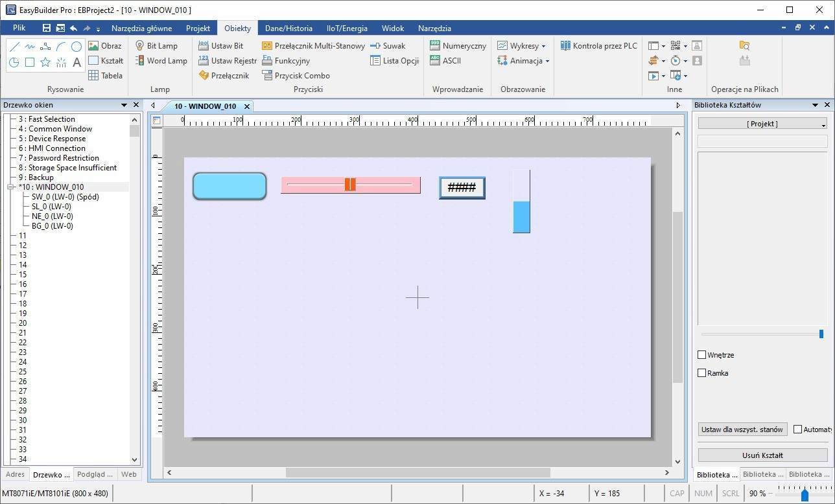Open the Podgląd tab at bottom left
Viewport: 835px width, 504px height.
pyautogui.click(x=95, y=475)
